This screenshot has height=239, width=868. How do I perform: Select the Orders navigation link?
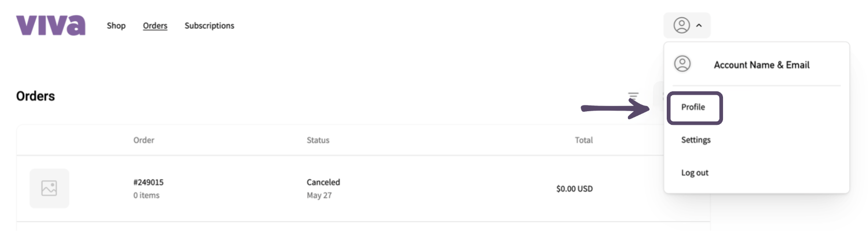(155, 26)
